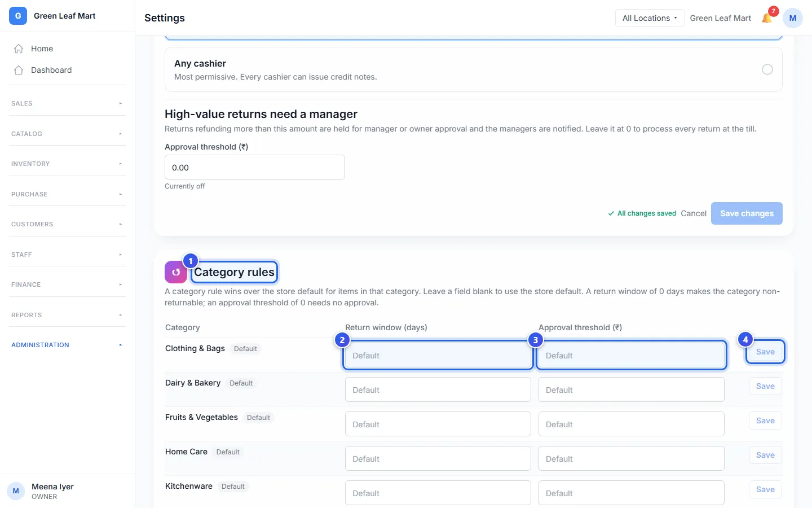Select the Any cashier radio option

pos(767,69)
